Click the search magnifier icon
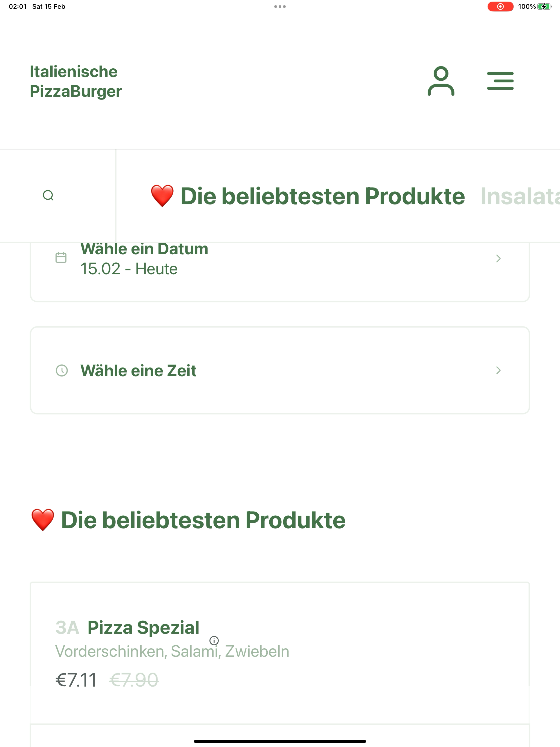This screenshot has height=747, width=560. [48, 195]
